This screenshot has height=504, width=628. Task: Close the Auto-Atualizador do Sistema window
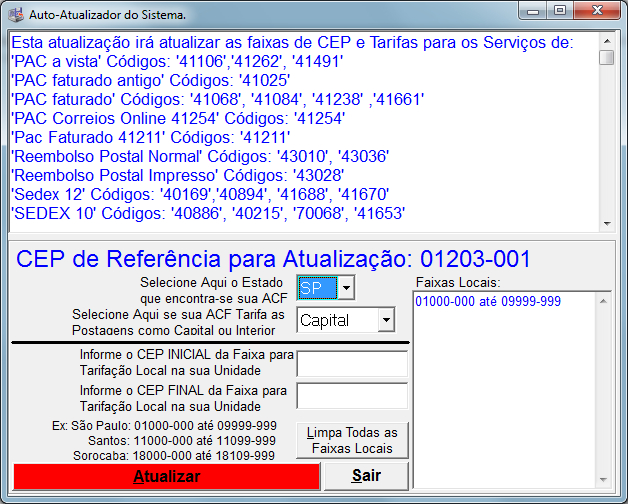597,11
